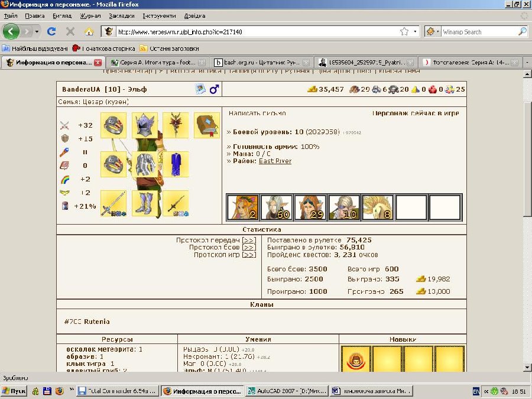Click the Winamp Search input field
The height and width of the screenshot is (399, 532).
point(479,32)
